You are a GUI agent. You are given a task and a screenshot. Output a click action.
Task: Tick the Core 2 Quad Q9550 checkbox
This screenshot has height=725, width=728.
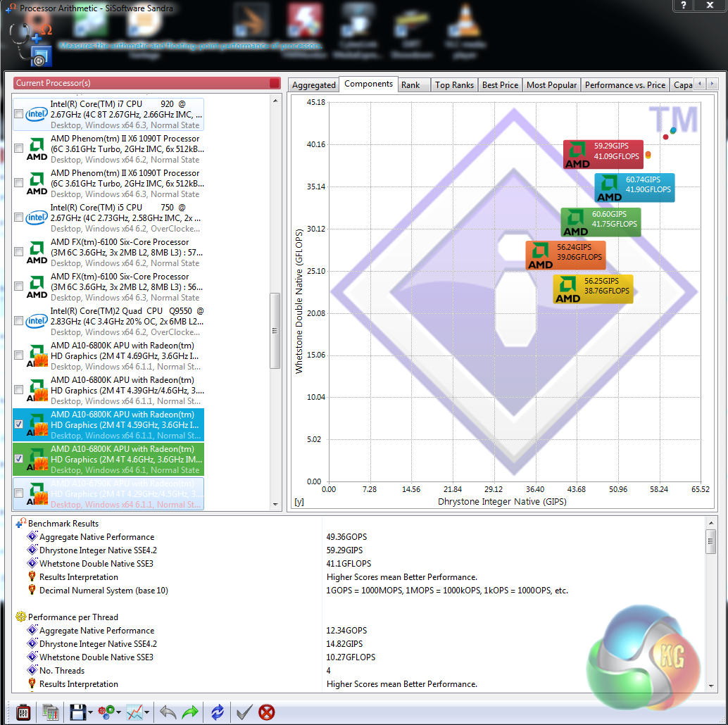pyautogui.click(x=18, y=321)
